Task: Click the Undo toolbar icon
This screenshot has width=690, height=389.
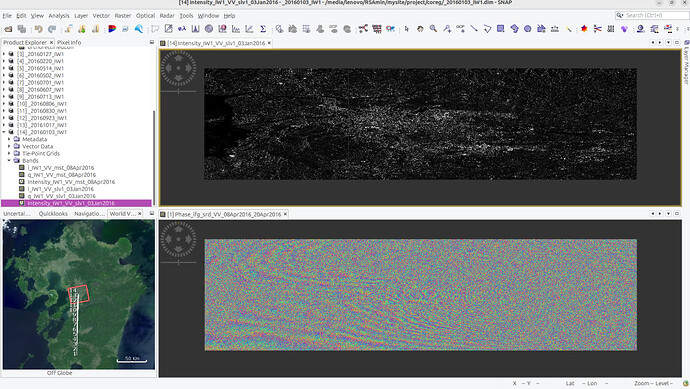Action: click(38, 29)
